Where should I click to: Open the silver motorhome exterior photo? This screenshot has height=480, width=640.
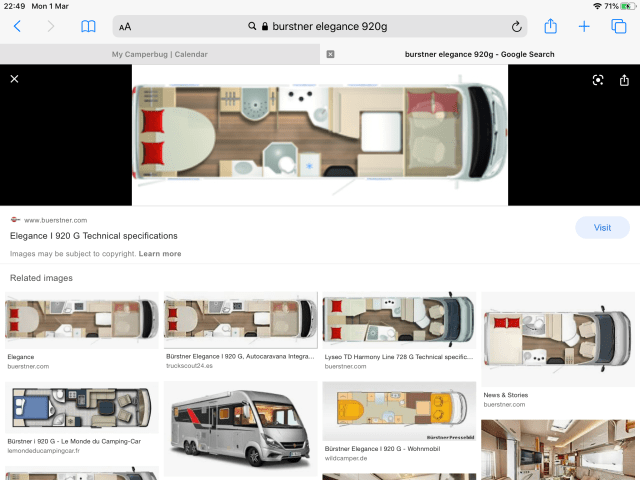tap(240, 429)
